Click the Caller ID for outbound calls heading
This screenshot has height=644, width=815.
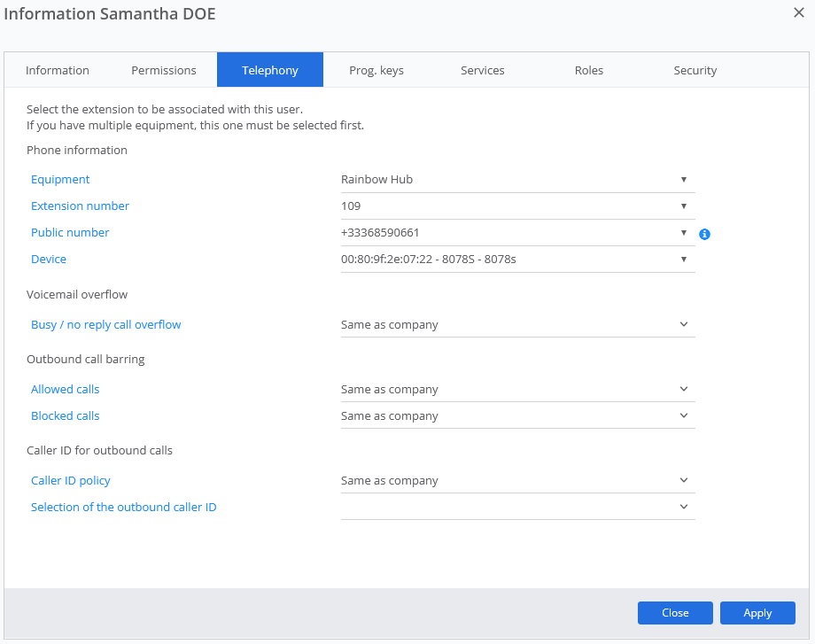pos(99,450)
